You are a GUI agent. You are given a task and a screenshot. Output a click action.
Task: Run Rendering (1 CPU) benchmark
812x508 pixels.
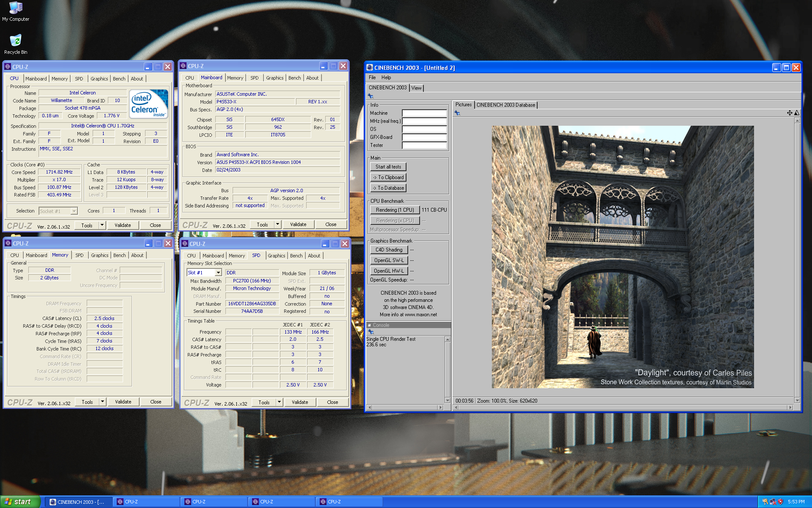pyautogui.click(x=395, y=210)
